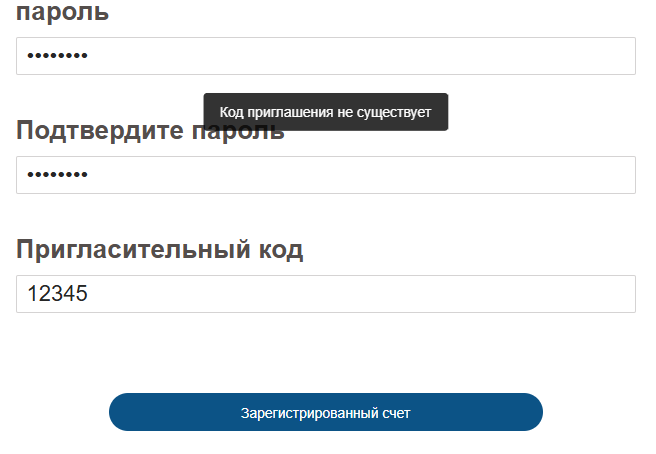656x454 pixels.
Task: Submit registration with the blue rounded button
Action: (x=325, y=412)
